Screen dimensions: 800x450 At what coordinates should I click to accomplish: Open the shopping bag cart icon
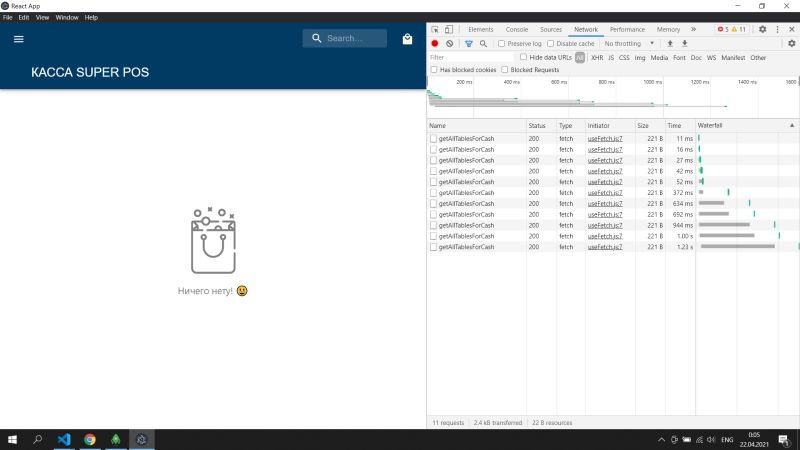[407, 39]
